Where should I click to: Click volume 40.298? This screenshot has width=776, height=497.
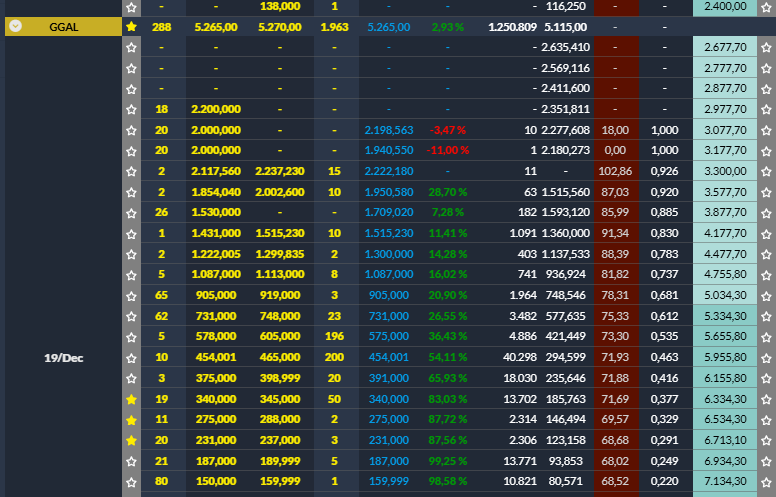coord(520,357)
